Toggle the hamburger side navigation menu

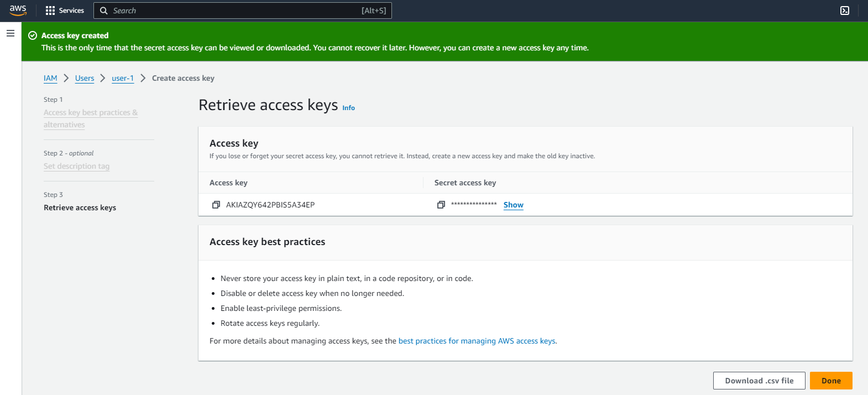[x=11, y=33]
